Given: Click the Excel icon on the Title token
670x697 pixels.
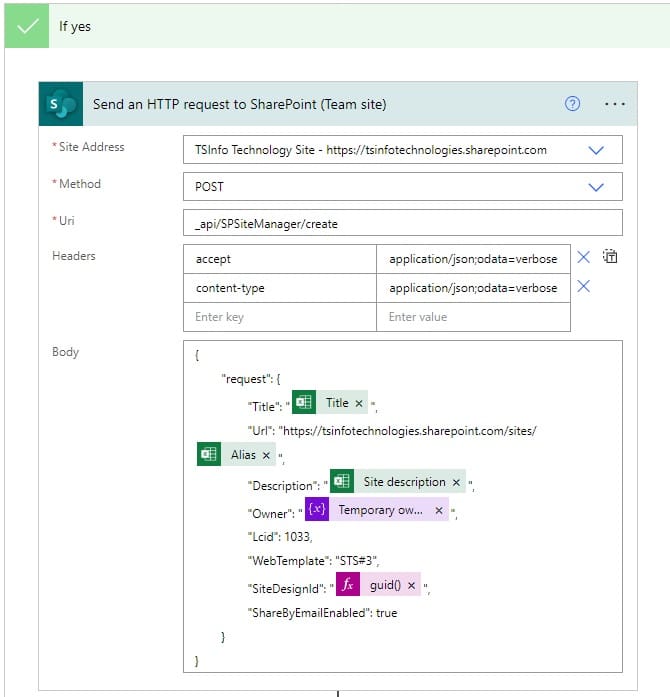Looking at the screenshot, I should (x=304, y=402).
